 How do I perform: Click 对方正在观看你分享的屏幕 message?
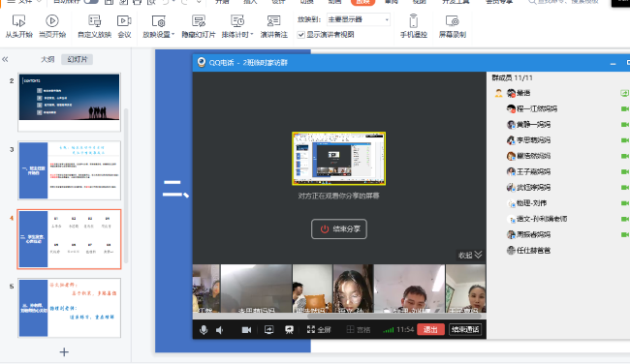(x=338, y=196)
